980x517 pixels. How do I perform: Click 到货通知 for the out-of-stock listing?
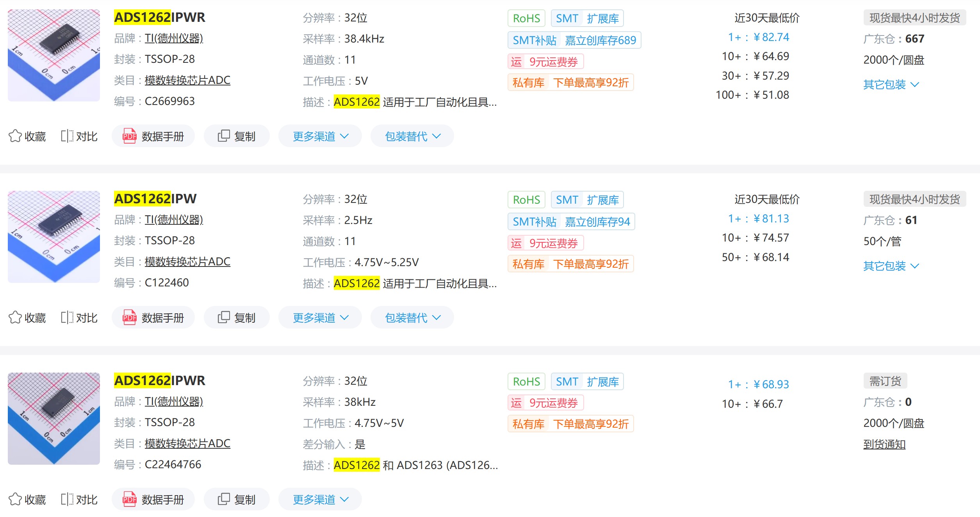(884, 444)
